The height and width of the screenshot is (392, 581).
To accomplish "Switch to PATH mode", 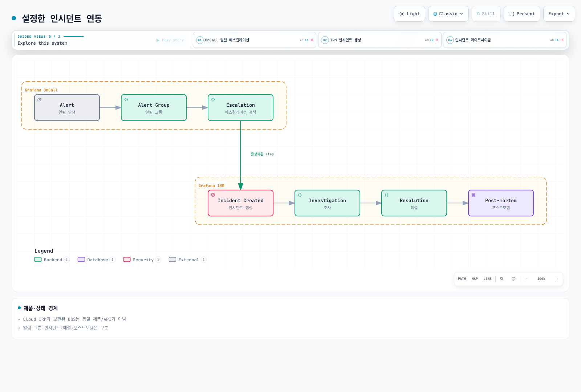I will click(462, 279).
